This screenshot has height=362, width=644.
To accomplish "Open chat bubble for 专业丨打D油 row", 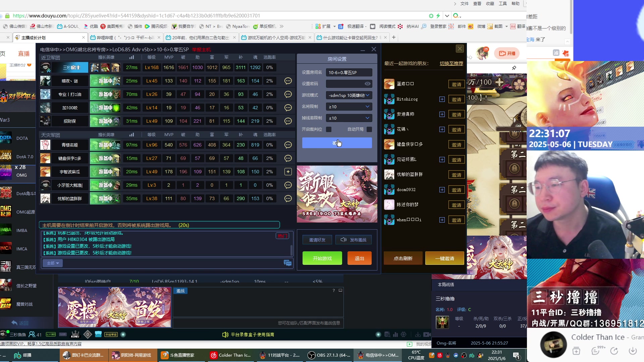I will [288, 94].
